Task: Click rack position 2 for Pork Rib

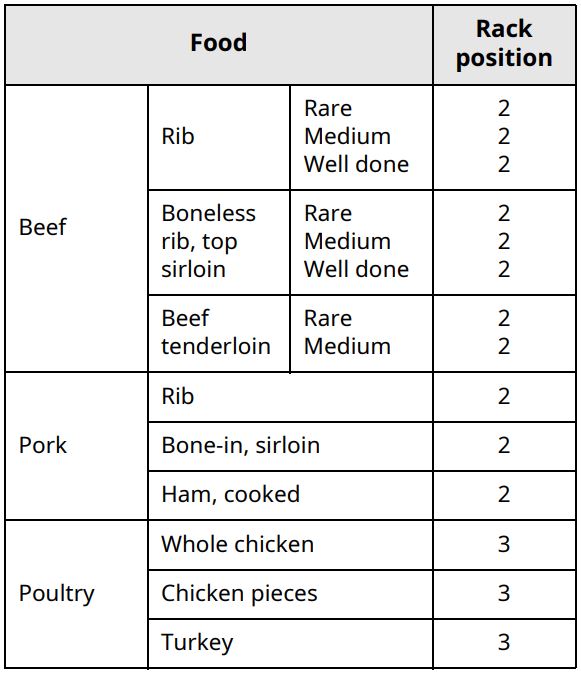Action: [504, 397]
